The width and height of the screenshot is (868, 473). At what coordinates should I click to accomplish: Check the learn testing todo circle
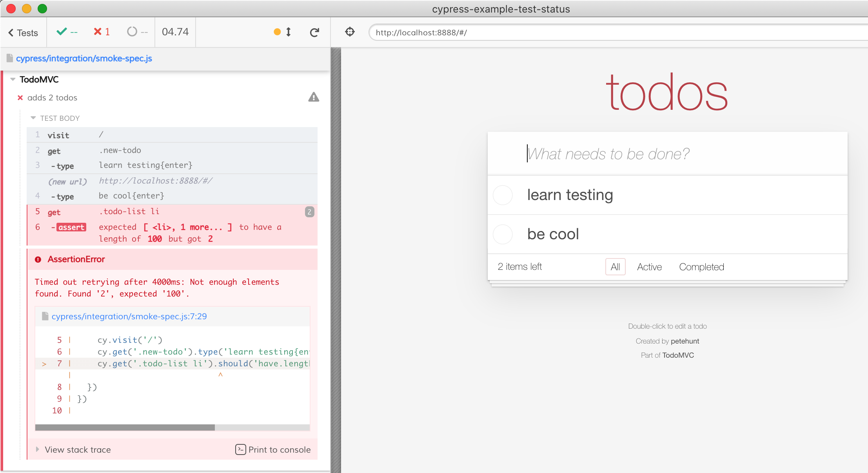503,195
